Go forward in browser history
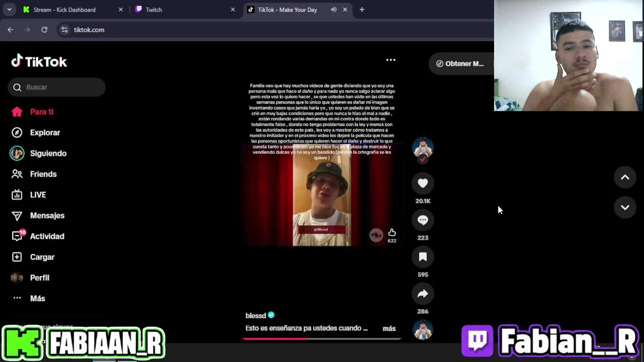644x362 pixels. pos(27,30)
